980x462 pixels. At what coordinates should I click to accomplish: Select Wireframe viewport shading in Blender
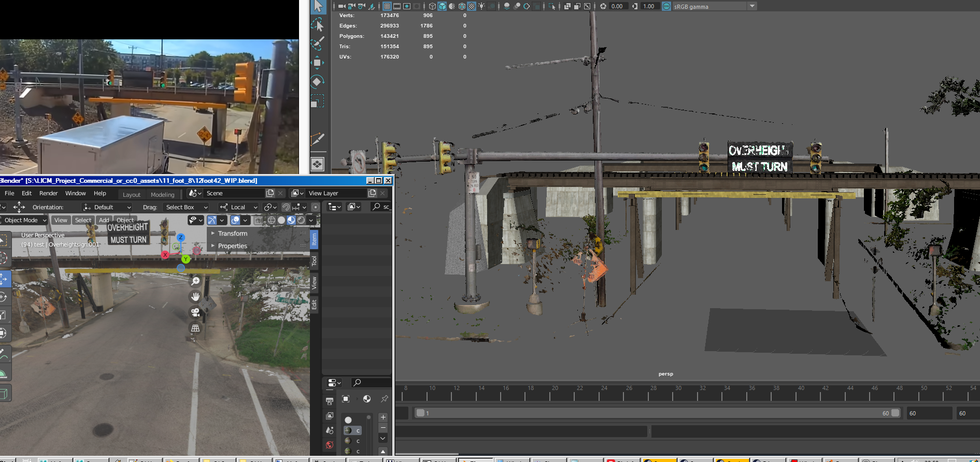tap(272, 220)
